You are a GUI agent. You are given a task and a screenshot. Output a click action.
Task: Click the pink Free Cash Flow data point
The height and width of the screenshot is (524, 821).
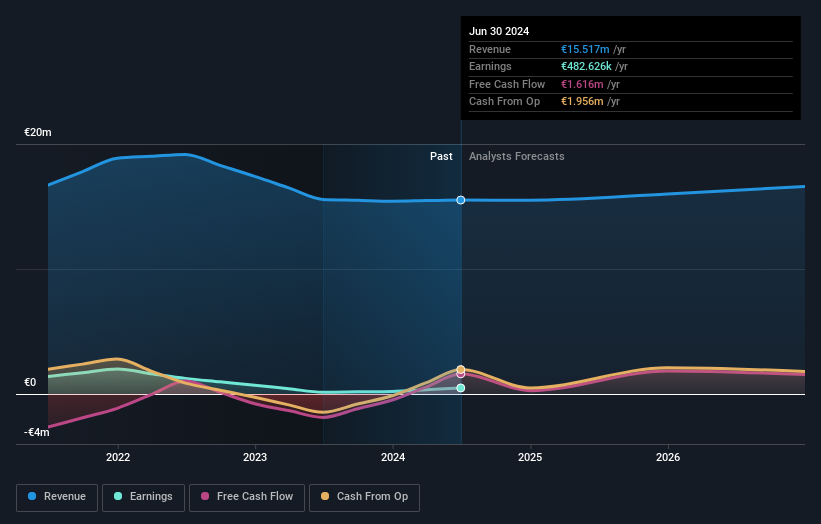(x=461, y=374)
